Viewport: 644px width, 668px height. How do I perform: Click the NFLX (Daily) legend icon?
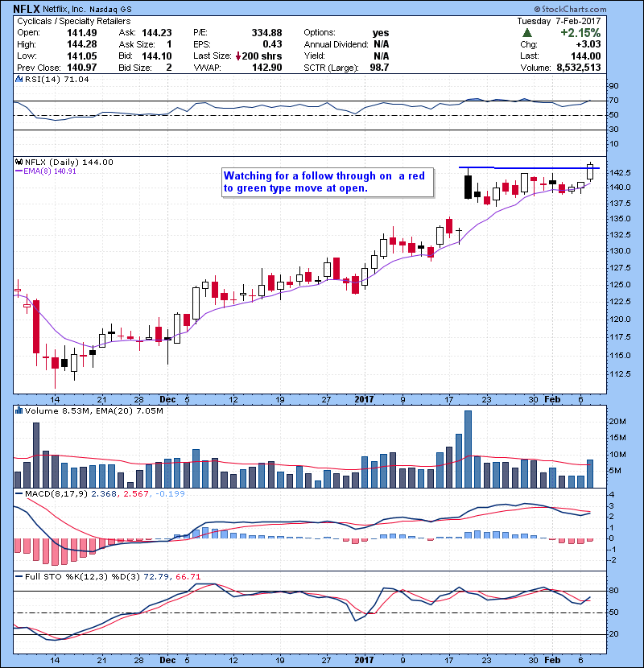[x=19, y=162]
